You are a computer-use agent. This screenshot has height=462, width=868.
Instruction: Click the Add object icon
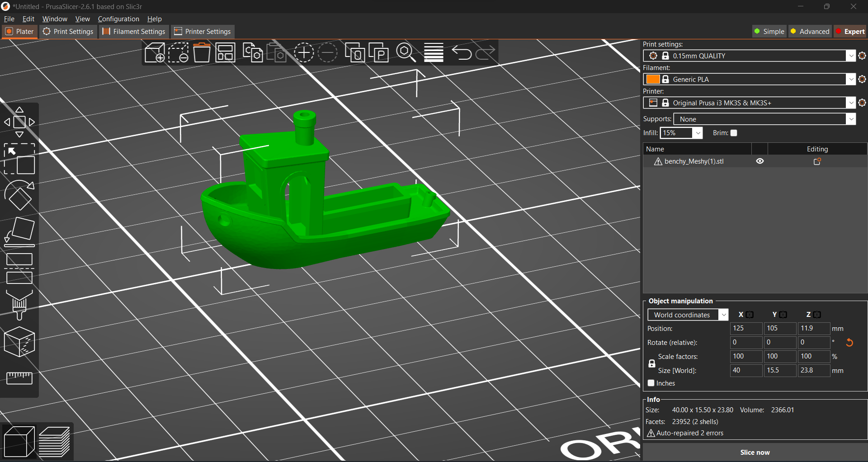155,53
